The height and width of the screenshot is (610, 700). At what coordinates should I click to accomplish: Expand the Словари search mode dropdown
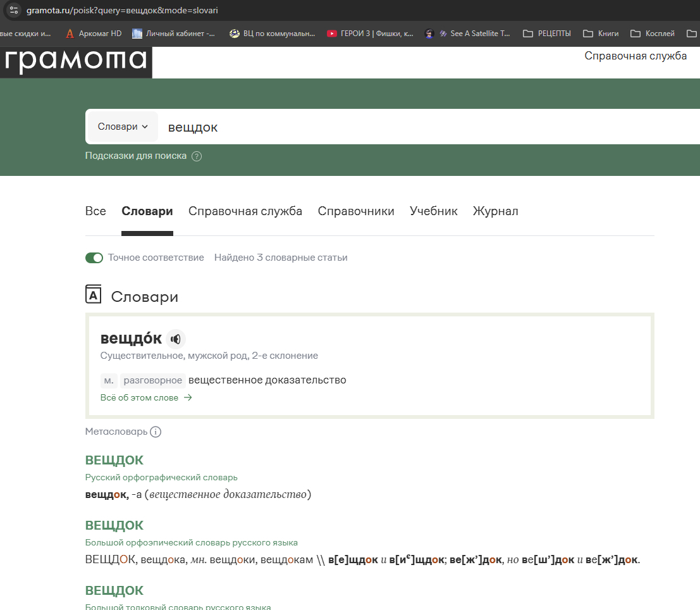pos(123,127)
